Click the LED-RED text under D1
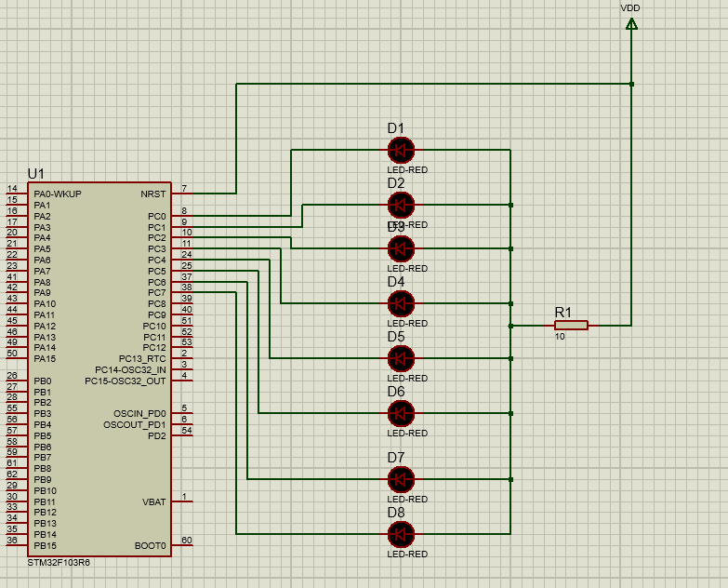The height and width of the screenshot is (588, 728). point(407,170)
